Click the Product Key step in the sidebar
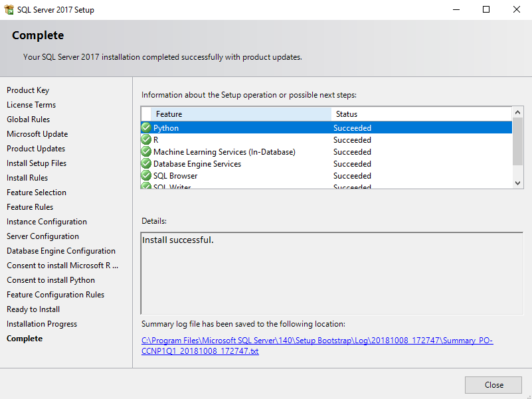 click(28, 90)
